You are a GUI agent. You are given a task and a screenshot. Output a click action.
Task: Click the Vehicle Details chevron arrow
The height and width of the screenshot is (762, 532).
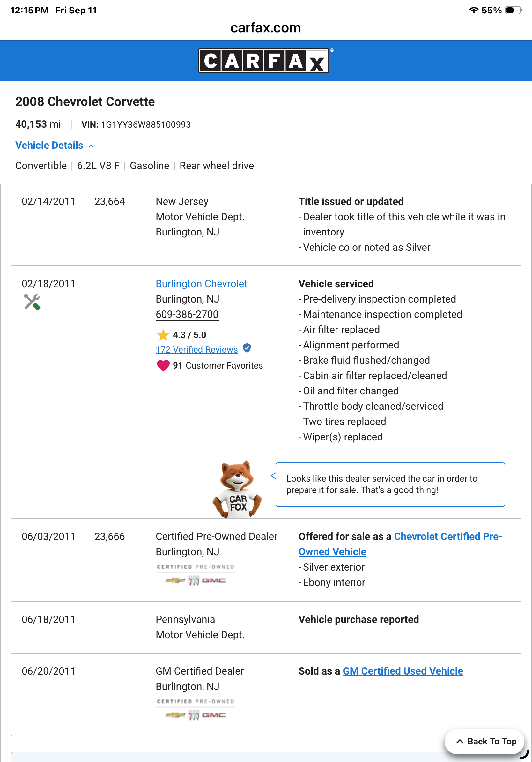click(92, 146)
